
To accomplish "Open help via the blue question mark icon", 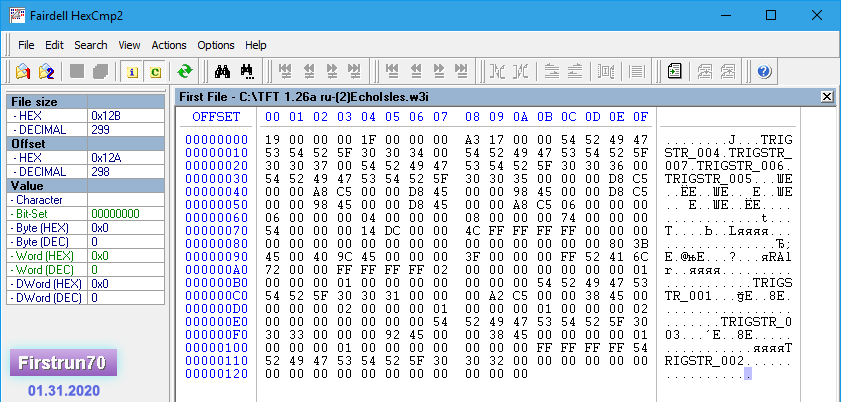I will click(x=764, y=71).
